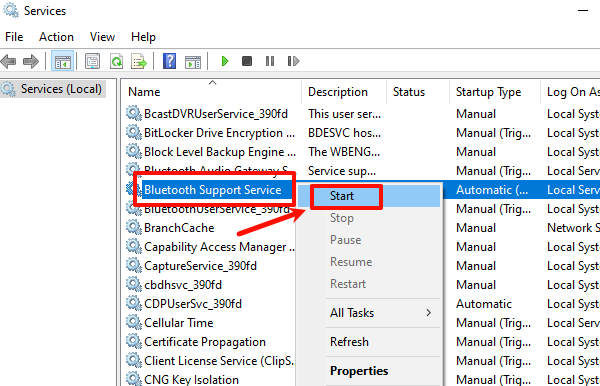600x386 pixels.
Task: Click the green Start Service toolbar icon
Action: pos(225,61)
